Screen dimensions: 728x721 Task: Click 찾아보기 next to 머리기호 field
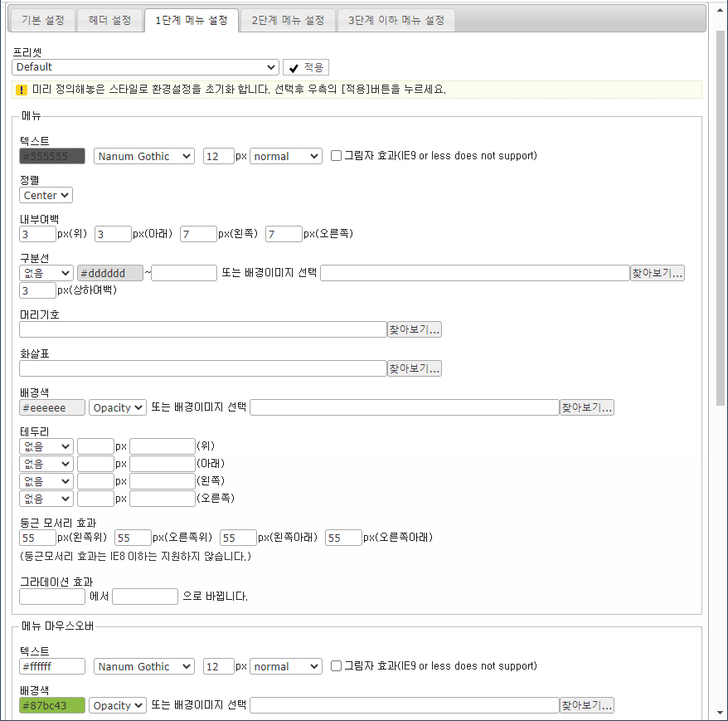[x=415, y=329]
